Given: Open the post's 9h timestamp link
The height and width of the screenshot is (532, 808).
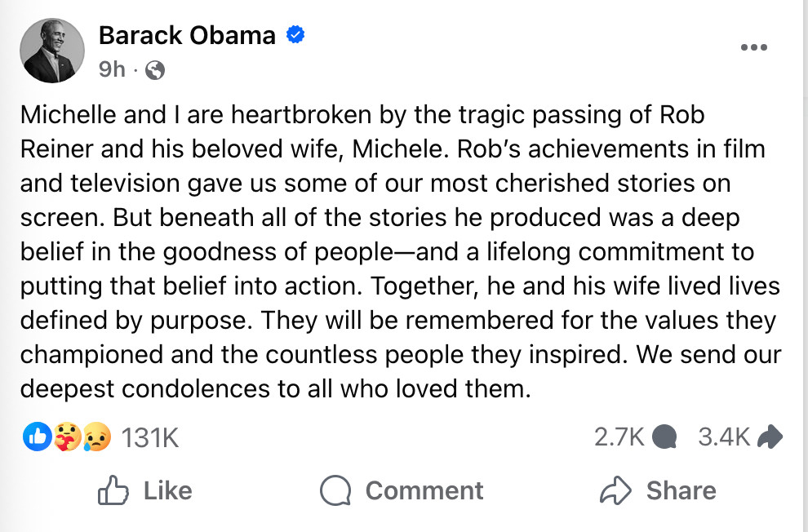Looking at the screenshot, I should tap(112, 69).
